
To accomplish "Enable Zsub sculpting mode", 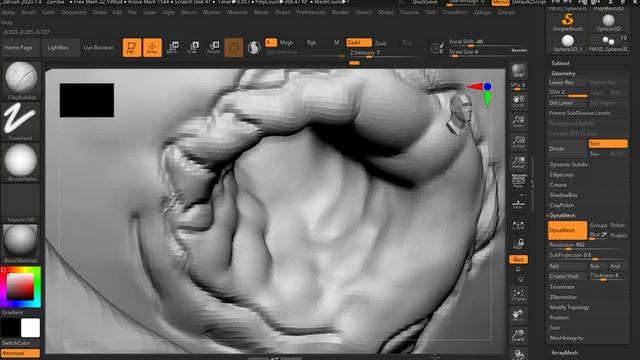I will (381, 43).
